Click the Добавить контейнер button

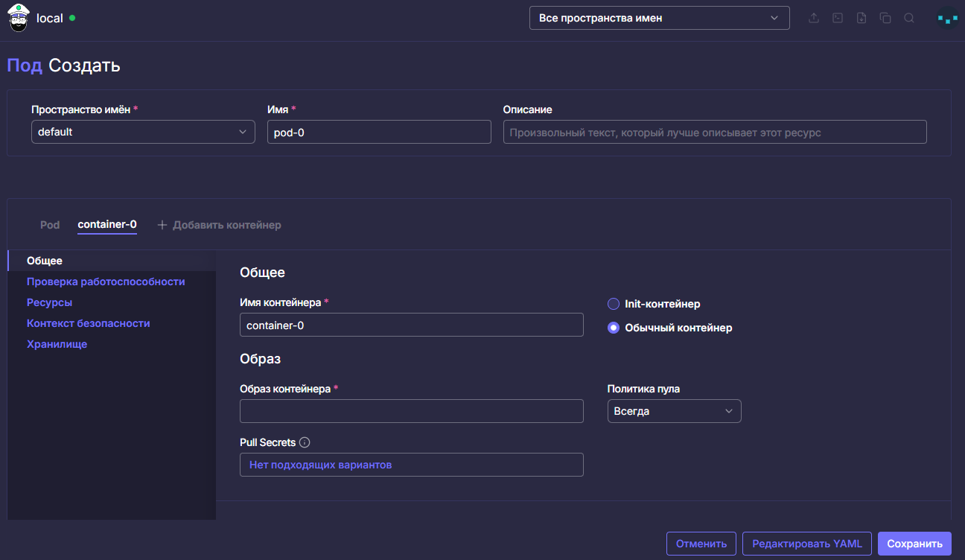point(220,225)
